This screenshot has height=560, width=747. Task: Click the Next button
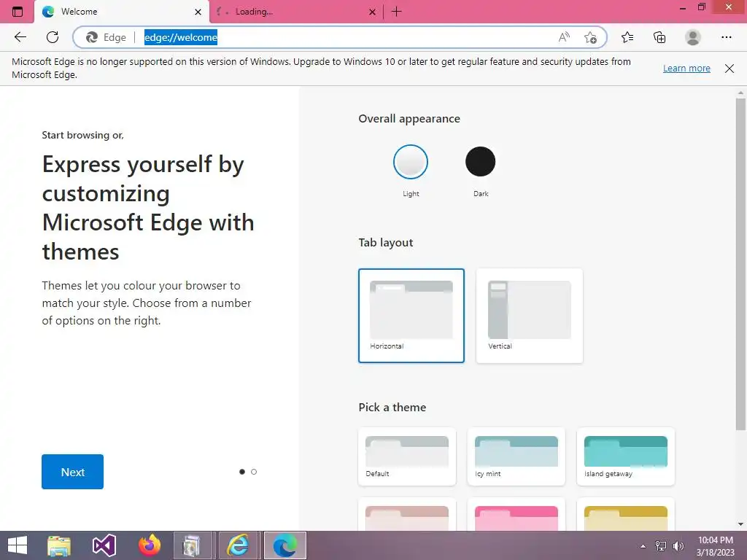coord(72,472)
